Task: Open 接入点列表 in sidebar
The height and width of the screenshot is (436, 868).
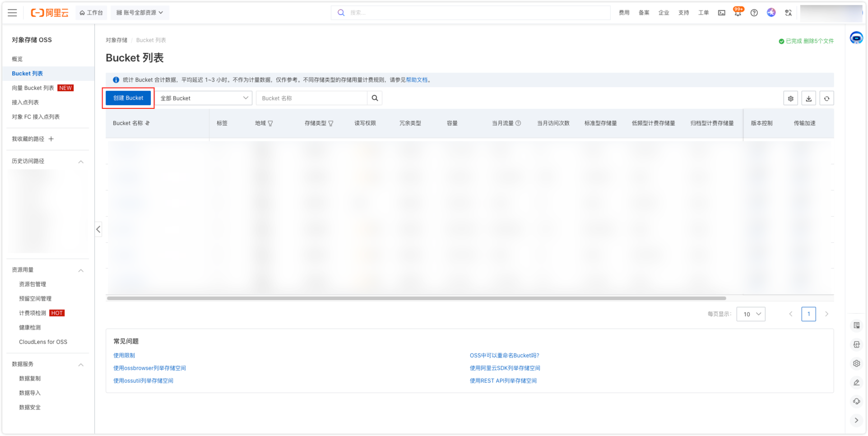Action: [x=25, y=102]
